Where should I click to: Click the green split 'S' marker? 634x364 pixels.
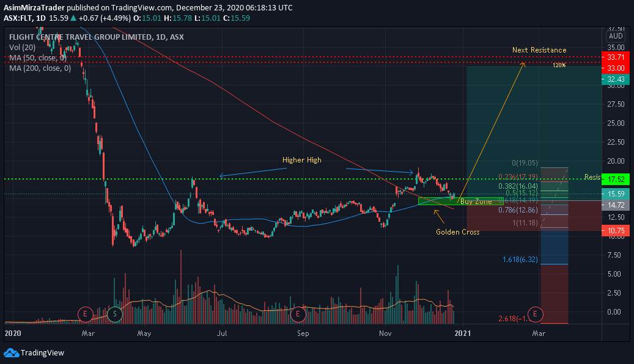pos(115,314)
